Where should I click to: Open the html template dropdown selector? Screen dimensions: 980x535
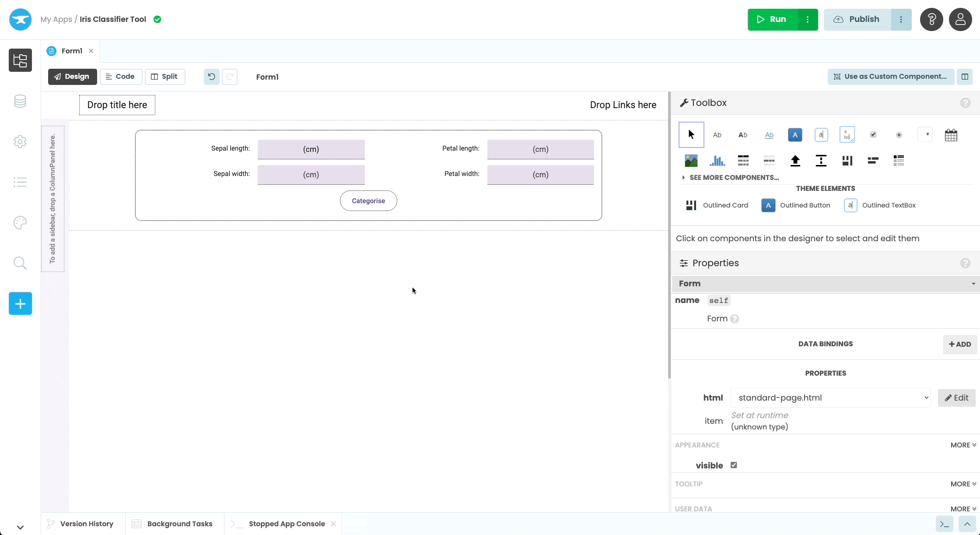pos(926,397)
